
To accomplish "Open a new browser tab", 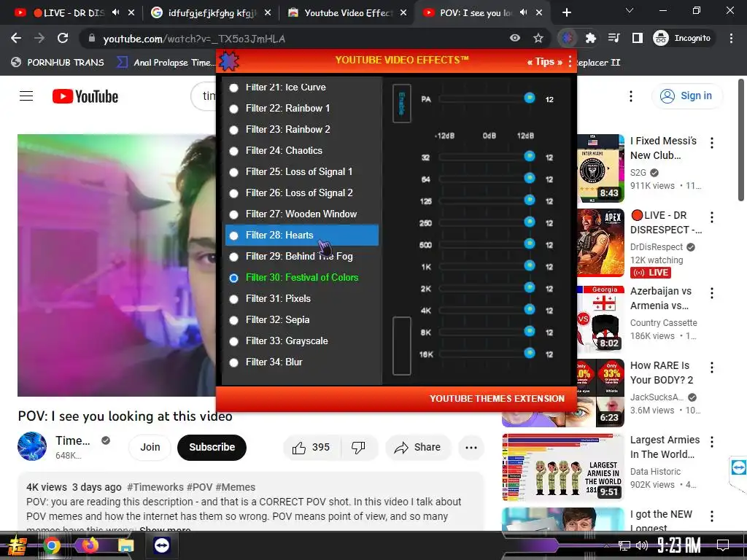I will [566, 13].
